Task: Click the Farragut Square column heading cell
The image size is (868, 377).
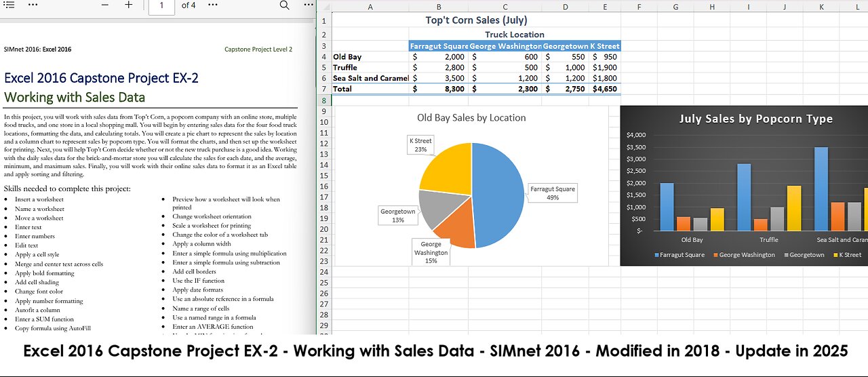Action: tap(438, 46)
